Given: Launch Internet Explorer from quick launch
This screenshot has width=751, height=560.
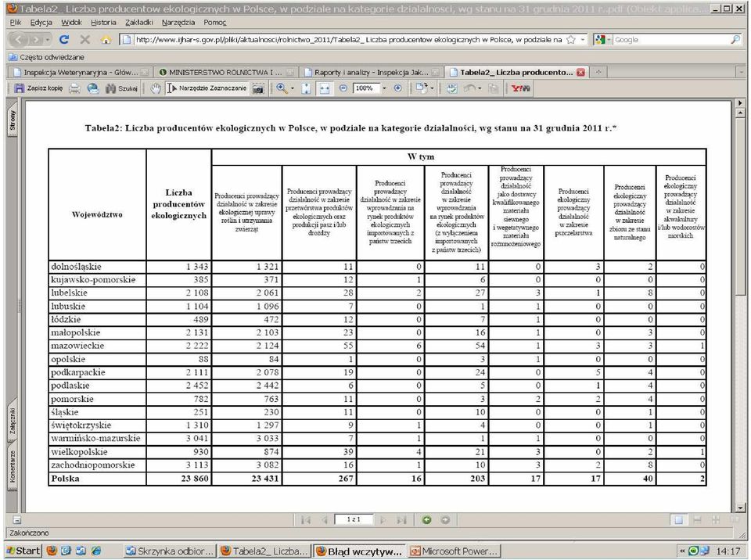Looking at the screenshot, I should click(96, 551).
